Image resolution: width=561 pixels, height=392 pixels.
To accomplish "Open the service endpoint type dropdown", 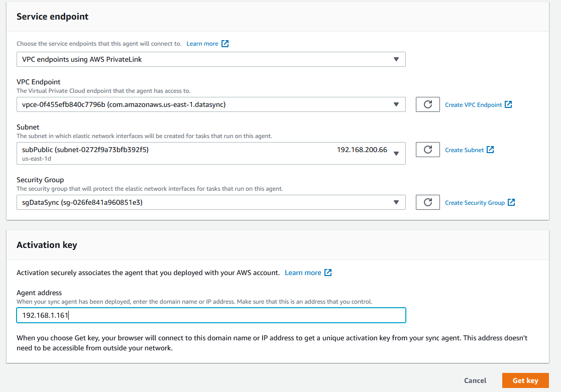I will tap(211, 59).
